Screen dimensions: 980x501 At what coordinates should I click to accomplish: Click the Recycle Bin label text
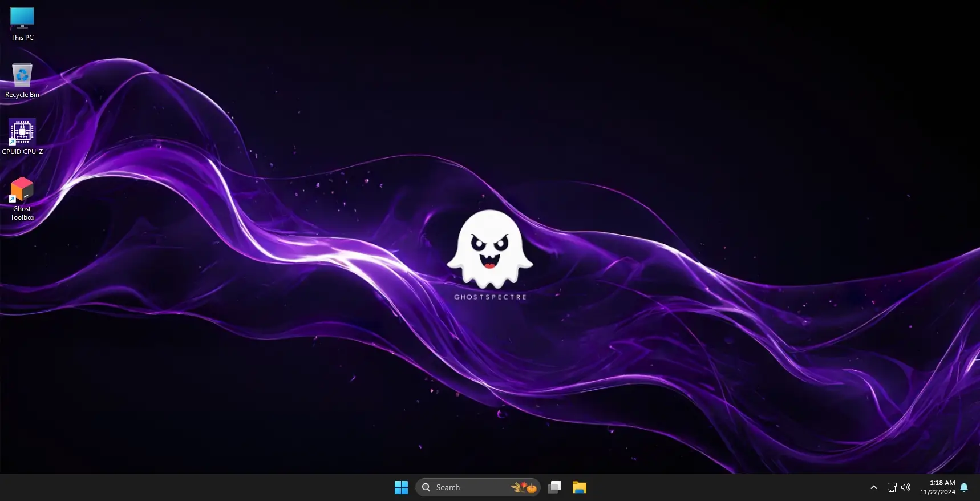point(22,95)
